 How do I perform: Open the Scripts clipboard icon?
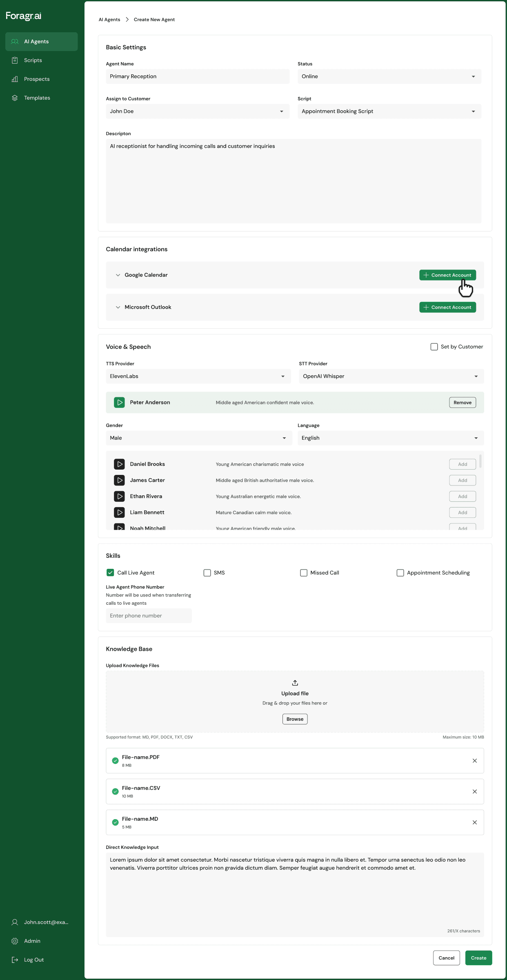(x=15, y=60)
